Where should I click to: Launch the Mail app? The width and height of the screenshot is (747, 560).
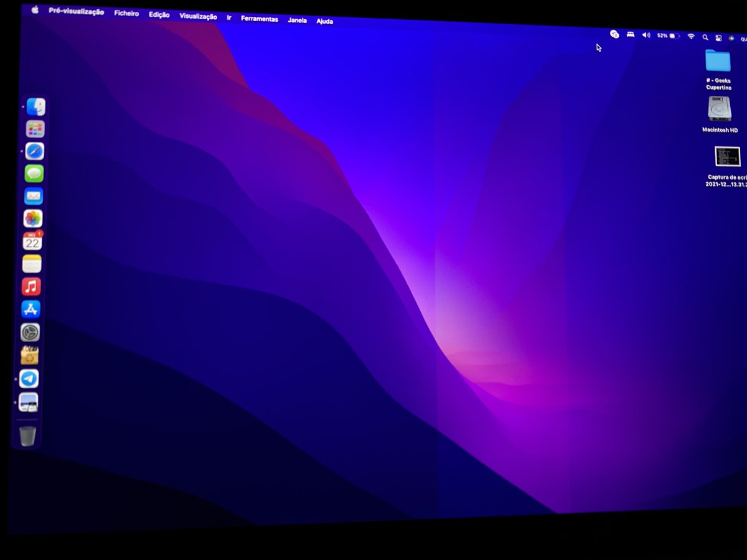tap(33, 195)
